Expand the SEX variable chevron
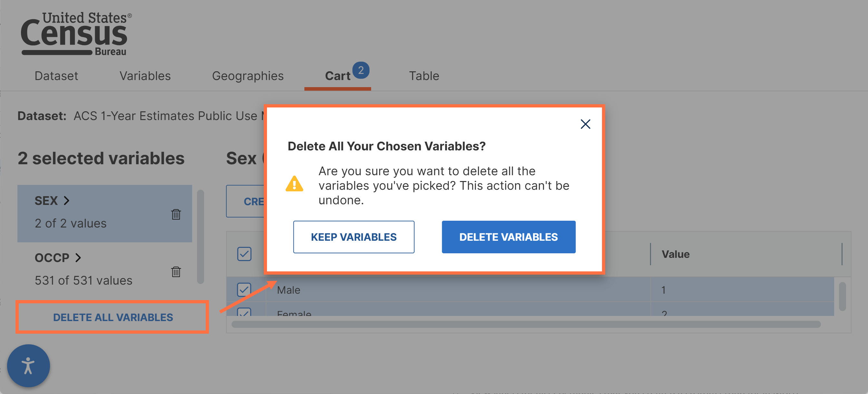The image size is (868, 394). pyautogui.click(x=67, y=201)
